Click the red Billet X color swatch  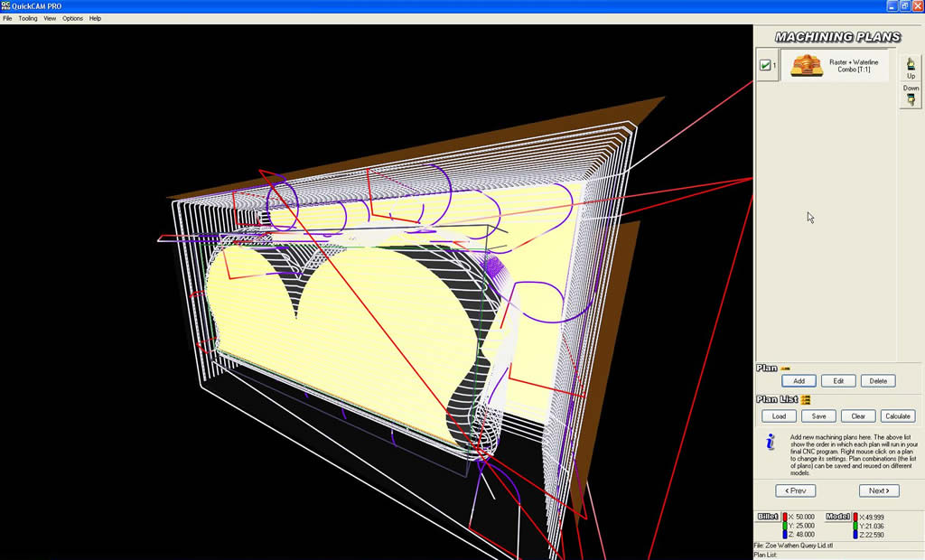pos(784,517)
